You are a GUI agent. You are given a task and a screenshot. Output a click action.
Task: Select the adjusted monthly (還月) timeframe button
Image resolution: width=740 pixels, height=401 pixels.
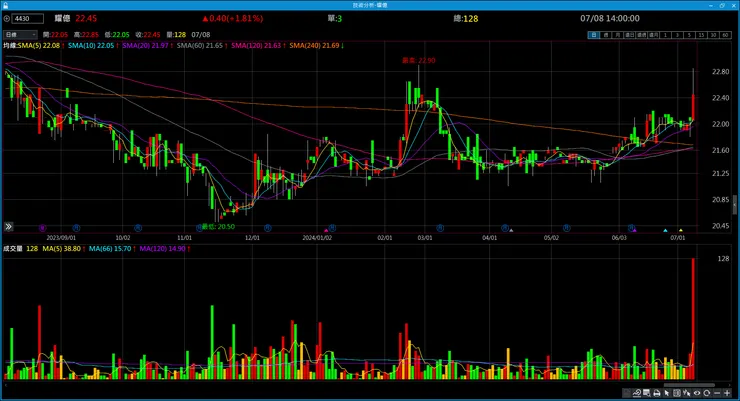(x=653, y=35)
